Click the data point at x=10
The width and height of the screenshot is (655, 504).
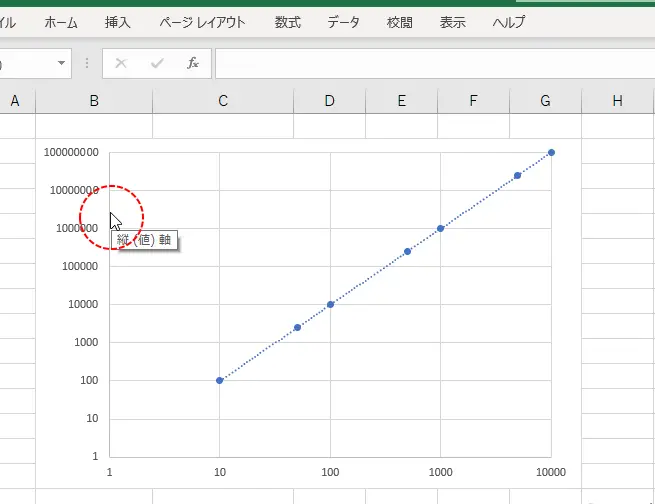pos(220,380)
